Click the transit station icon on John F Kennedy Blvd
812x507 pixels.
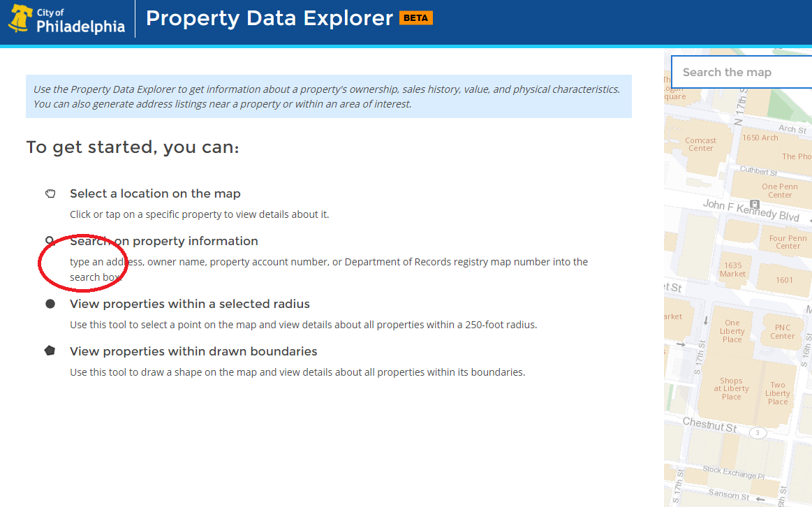tap(755, 205)
